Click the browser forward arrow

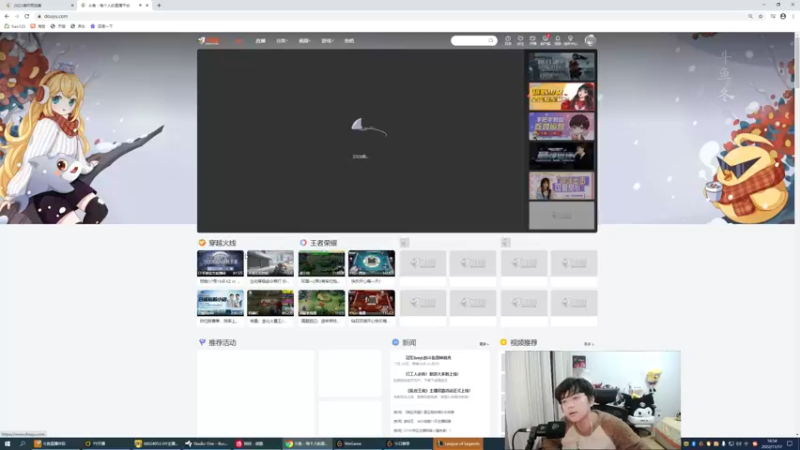[17, 16]
